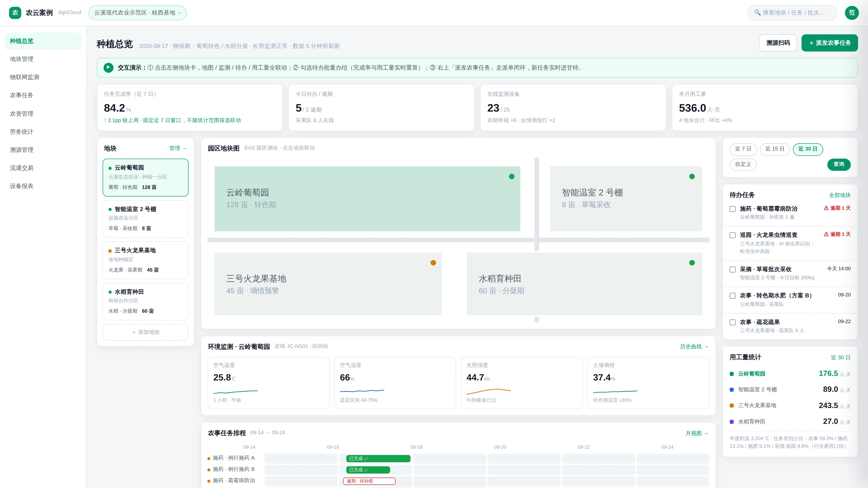Viewport: 868px width, 488px height.
Task: Click the green 已完成 bar for 例行施药 A
Action: click(x=378, y=459)
